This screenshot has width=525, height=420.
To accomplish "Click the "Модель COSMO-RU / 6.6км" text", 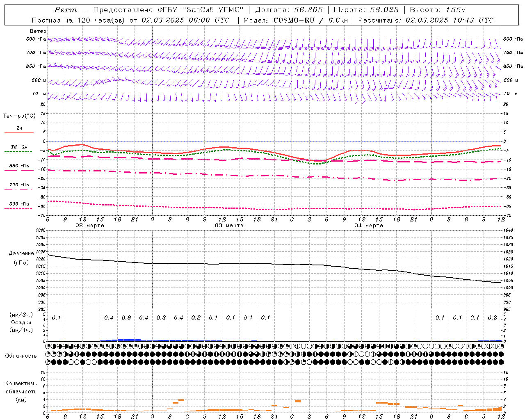I will [x=295, y=20].
